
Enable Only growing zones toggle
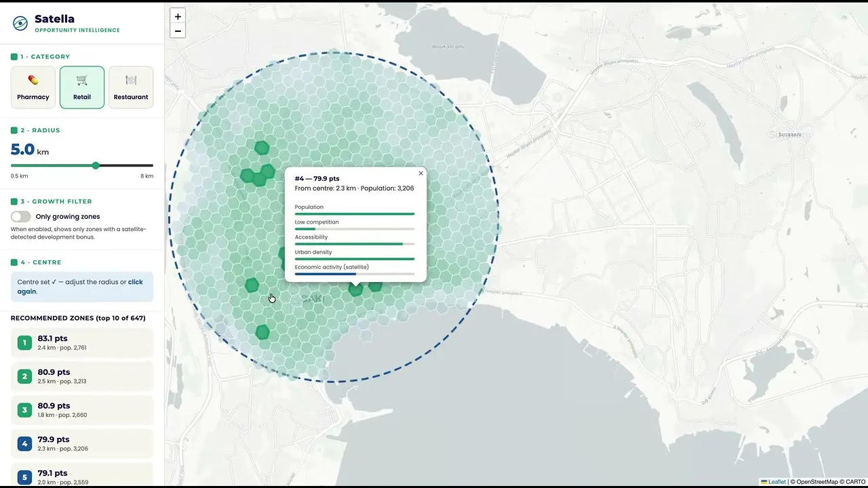(x=21, y=216)
